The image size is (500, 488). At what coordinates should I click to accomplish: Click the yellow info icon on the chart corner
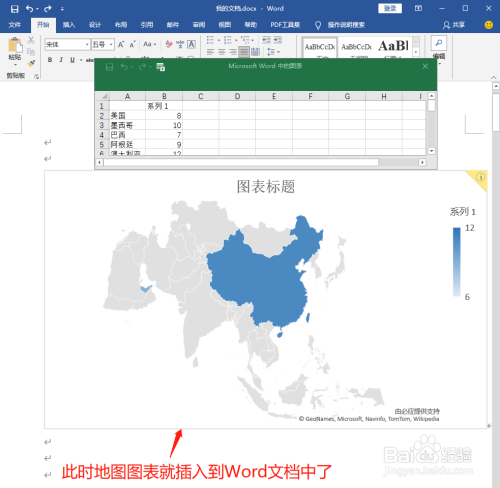tap(480, 177)
